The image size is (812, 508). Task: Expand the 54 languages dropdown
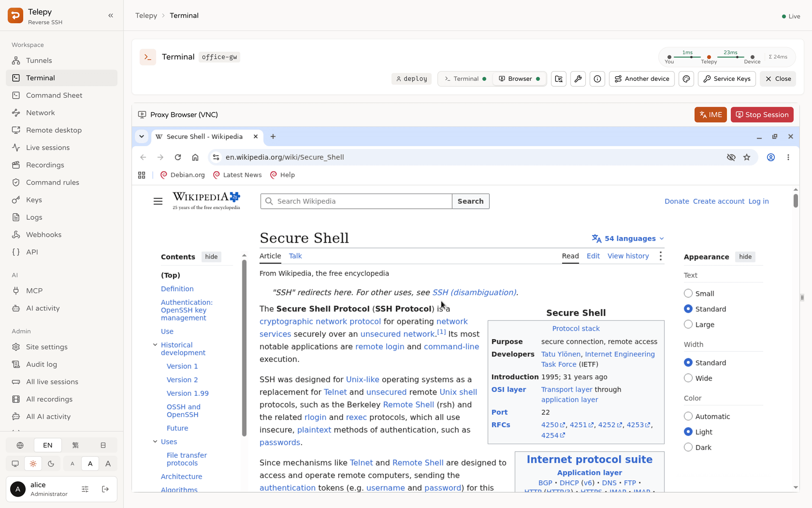[x=628, y=238]
